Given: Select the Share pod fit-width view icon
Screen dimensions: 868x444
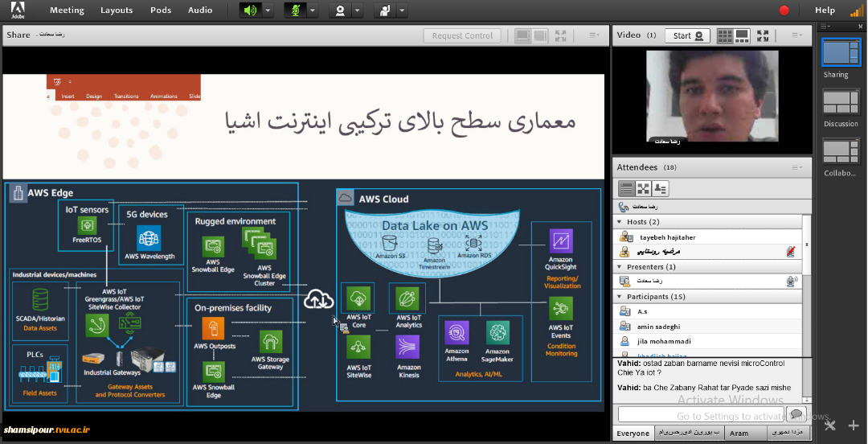Looking at the screenshot, I should 522,35.
